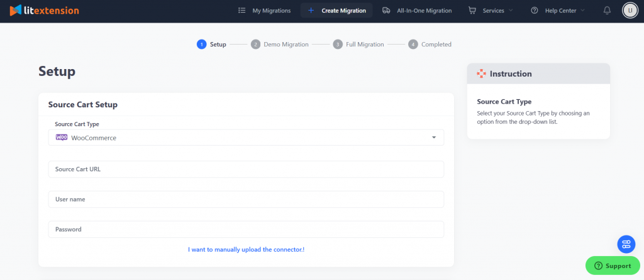Image resolution: width=644 pixels, height=280 pixels.
Task: Click the plus icon on Create Migration
Action: (x=311, y=11)
